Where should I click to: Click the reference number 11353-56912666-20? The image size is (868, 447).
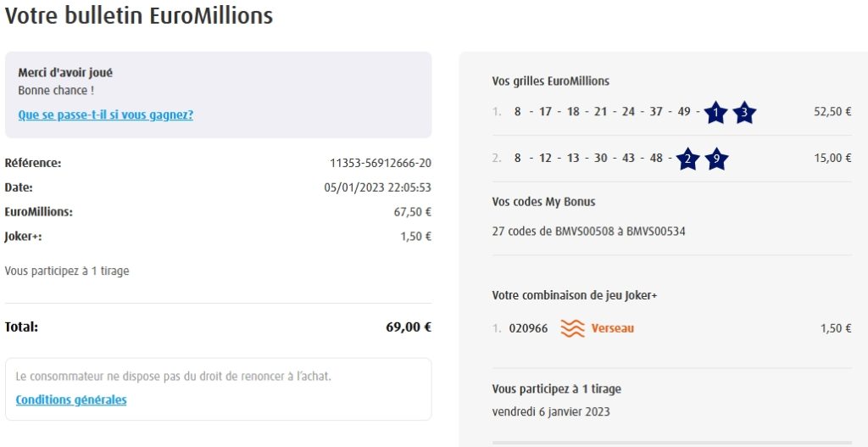380,163
